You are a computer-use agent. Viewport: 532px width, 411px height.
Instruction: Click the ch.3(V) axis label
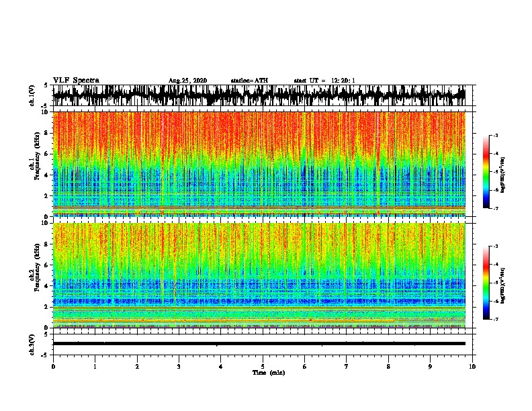tap(32, 345)
